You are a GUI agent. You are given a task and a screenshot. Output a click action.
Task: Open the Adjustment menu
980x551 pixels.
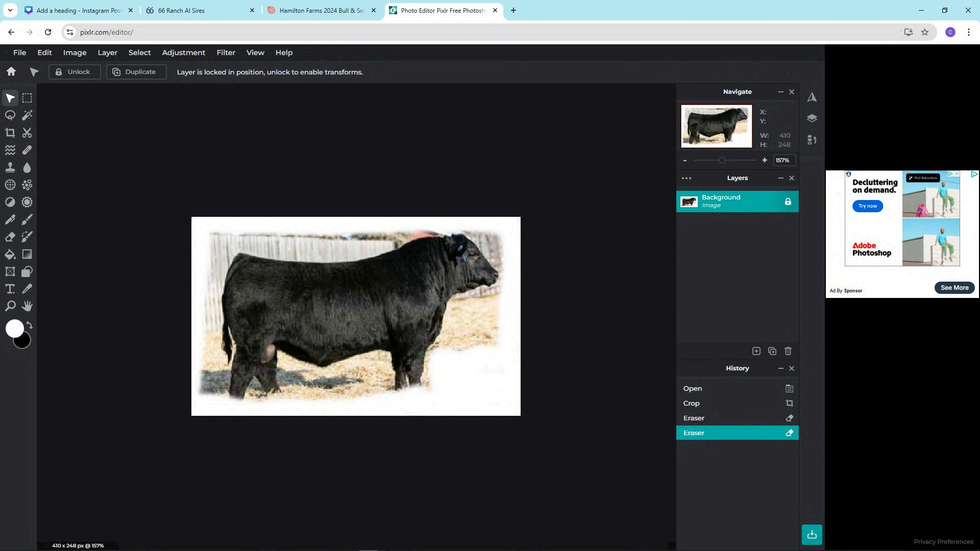tap(183, 53)
